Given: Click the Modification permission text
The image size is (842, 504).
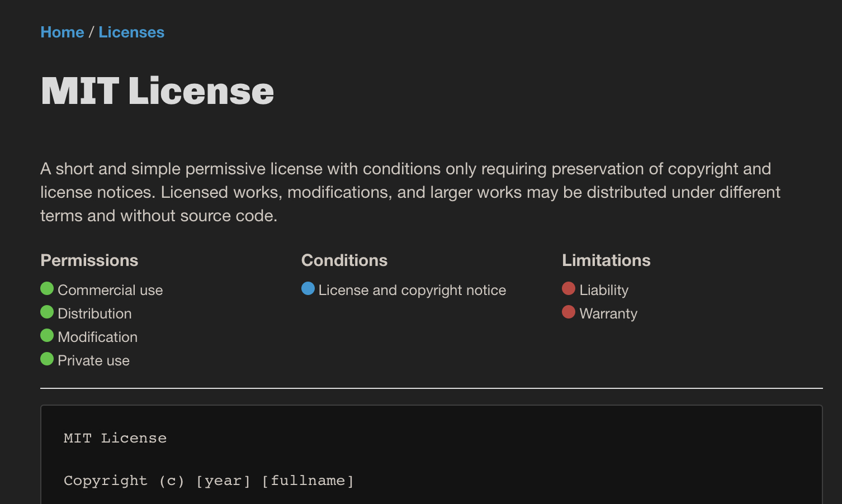Looking at the screenshot, I should click(97, 337).
